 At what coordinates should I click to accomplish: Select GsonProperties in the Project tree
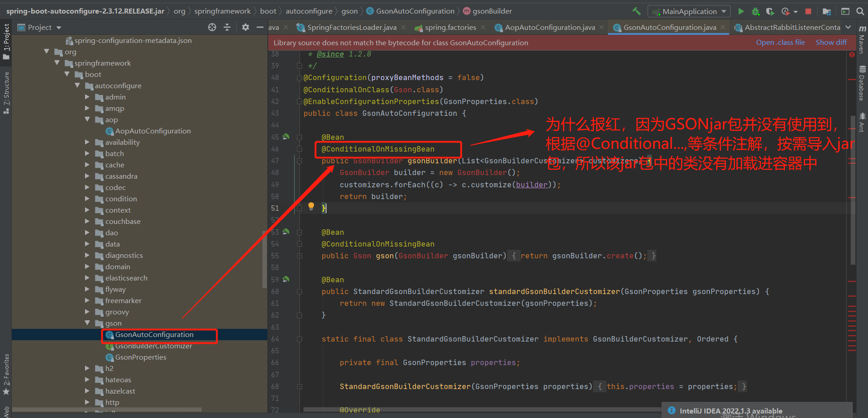click(141, 357)
